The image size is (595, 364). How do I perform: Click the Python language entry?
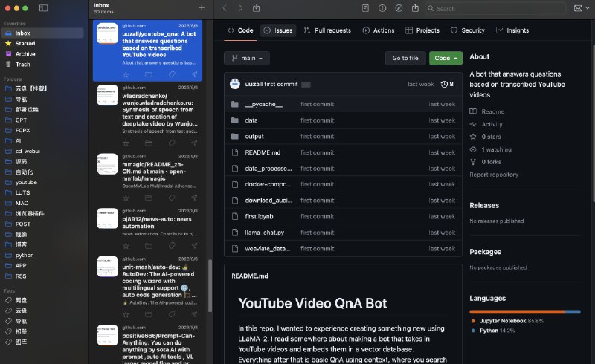493,331
